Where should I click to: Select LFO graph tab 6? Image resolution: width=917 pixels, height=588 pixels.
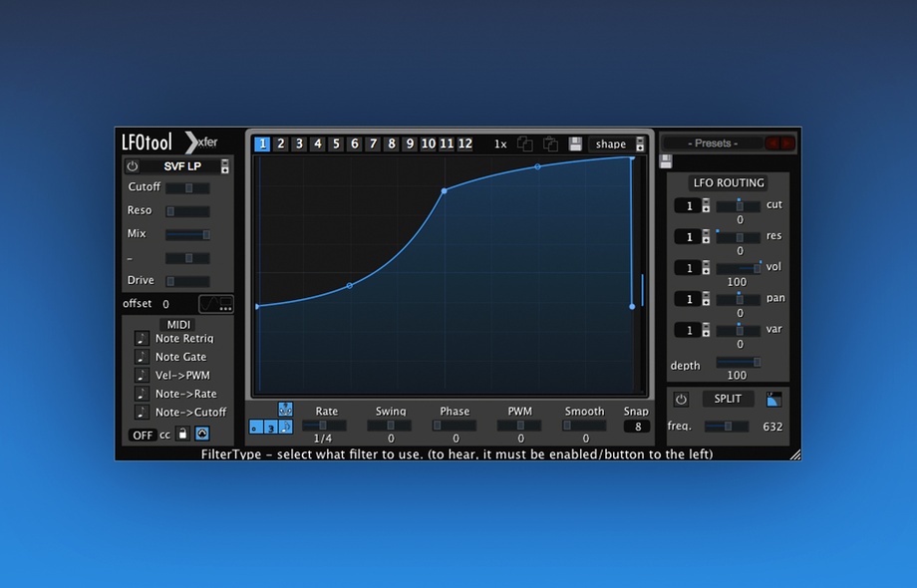point(355,144)
